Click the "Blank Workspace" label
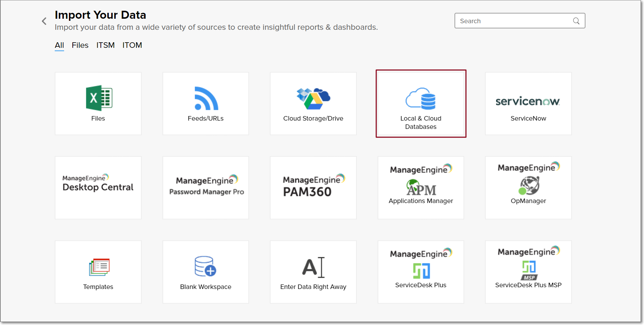Viewport: 644px width, 325px height. tap(206, 287)
